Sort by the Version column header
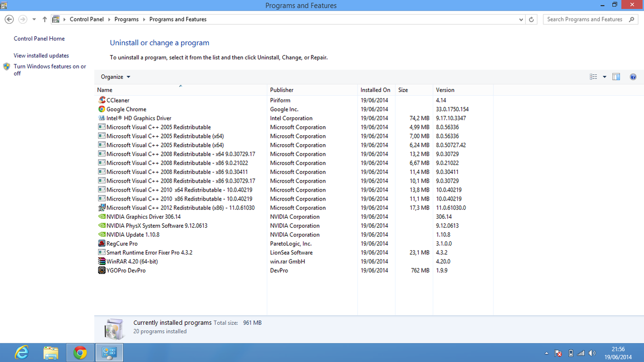Image resolution: width=644 pixels, height=362 pixels. [x=463, y=90]
